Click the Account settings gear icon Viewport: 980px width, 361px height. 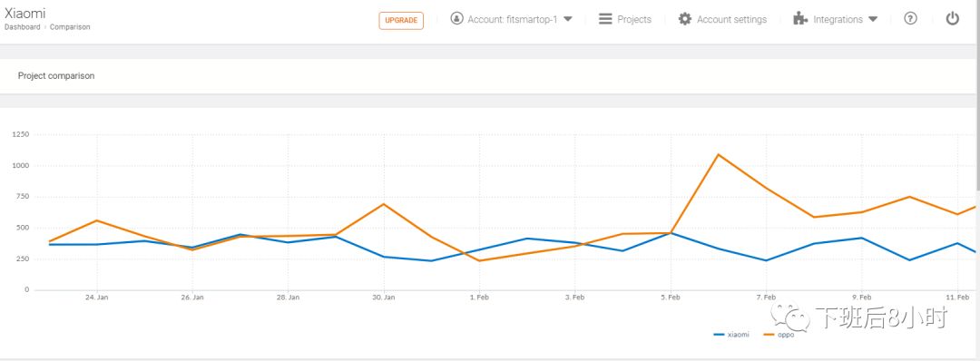[x=685, y=19]
